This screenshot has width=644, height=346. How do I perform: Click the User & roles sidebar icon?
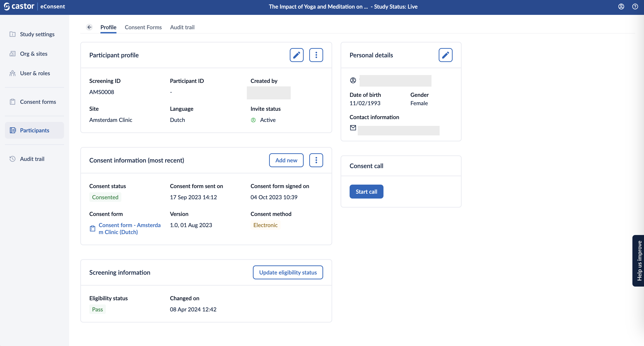(x=13, y=73)
